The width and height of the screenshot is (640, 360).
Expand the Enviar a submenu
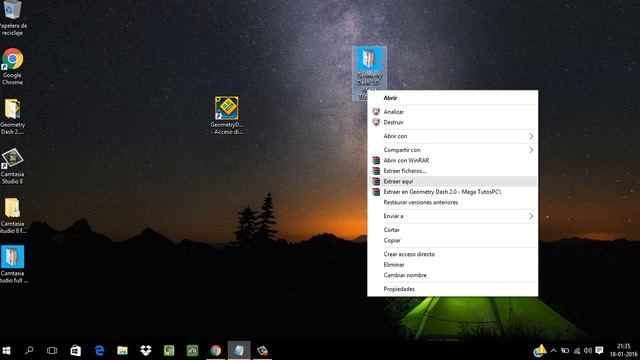(x=453, y=216)
